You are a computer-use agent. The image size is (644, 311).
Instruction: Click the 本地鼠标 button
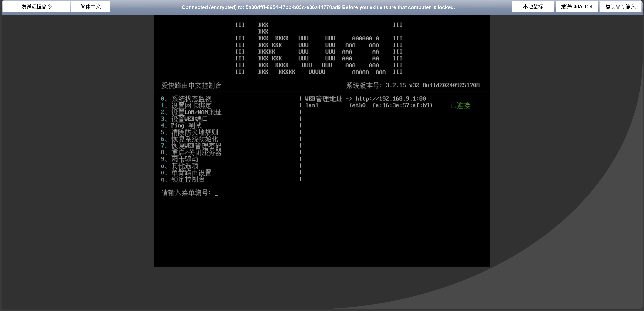point(533,7)
